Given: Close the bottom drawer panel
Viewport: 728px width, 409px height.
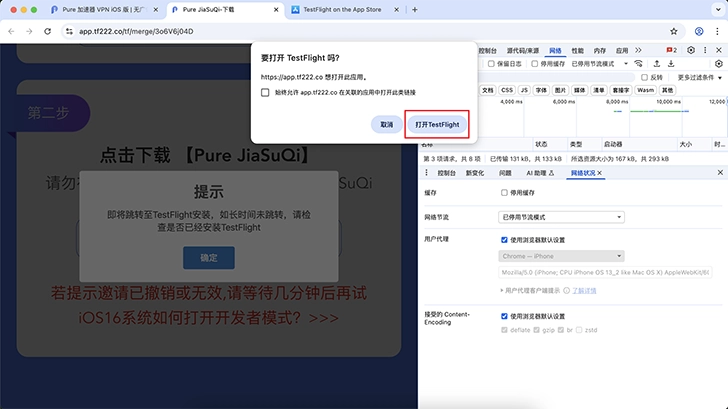Looking at the screenshot, I should pyautogui.click(x=717, y=173).
